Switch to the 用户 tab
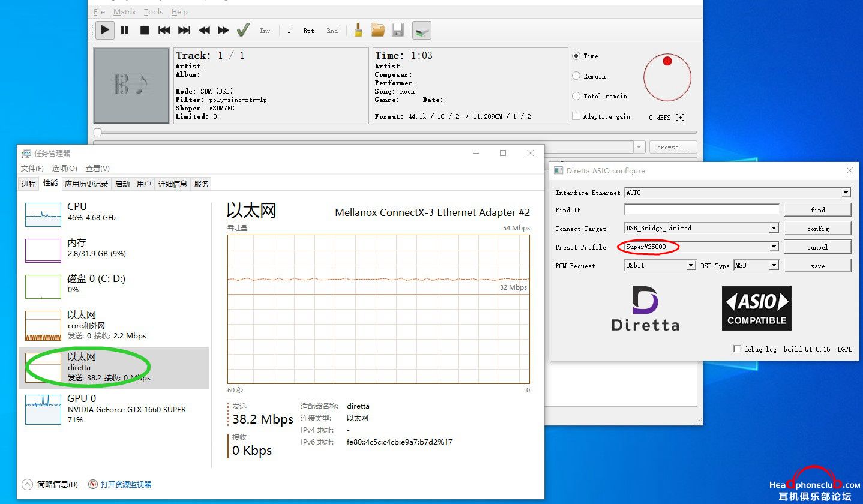Image resolution: width=863 pixels, height=504 pixels. click(x=144, y=184)
